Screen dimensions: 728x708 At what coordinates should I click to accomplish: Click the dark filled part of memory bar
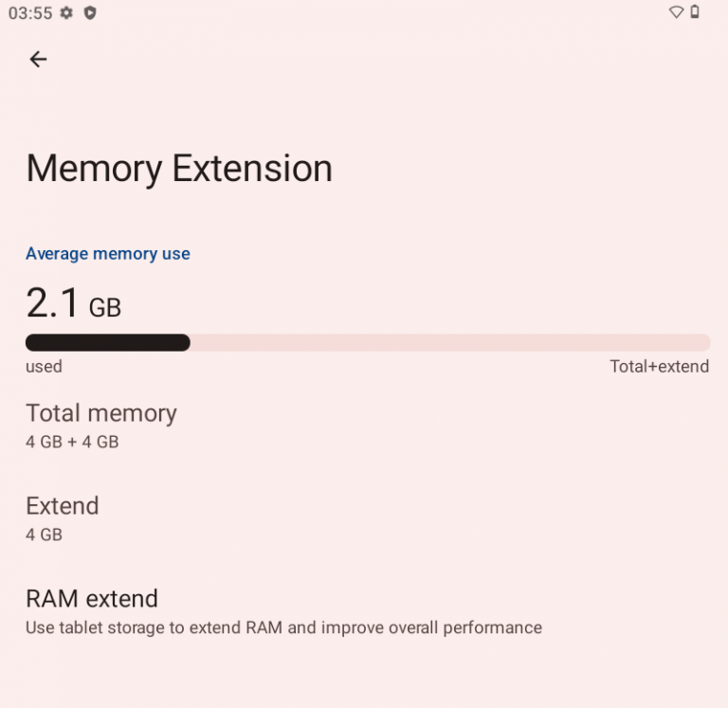pyautogui.click(x=107, y=342)
